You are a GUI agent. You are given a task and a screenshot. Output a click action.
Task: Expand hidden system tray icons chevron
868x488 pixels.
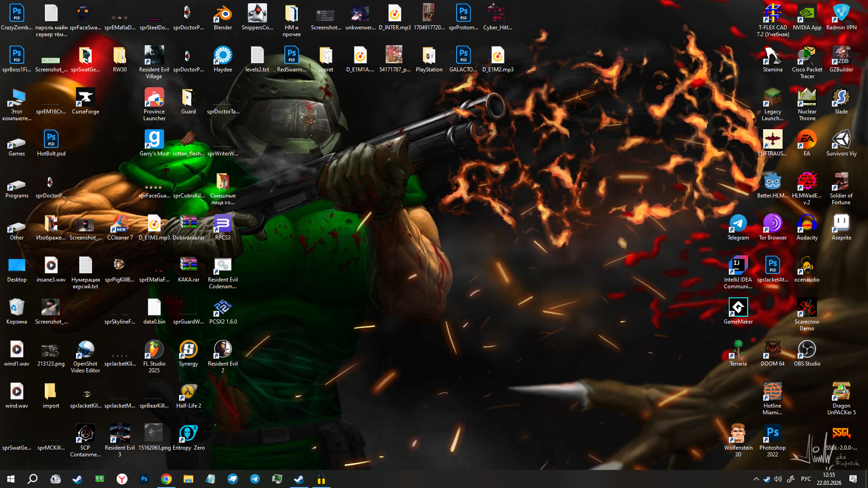point(756,479)
